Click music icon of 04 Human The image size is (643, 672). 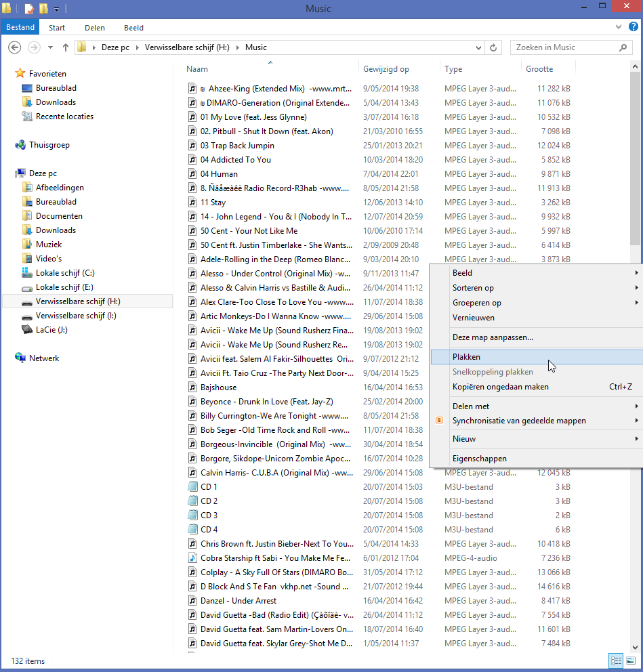[x=193, y=173]
